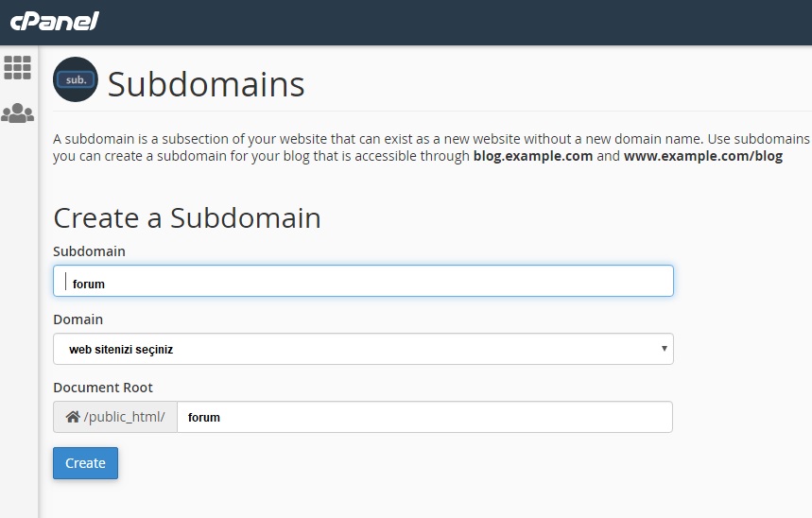Click the home icon before /public_html/

(73, 417)
